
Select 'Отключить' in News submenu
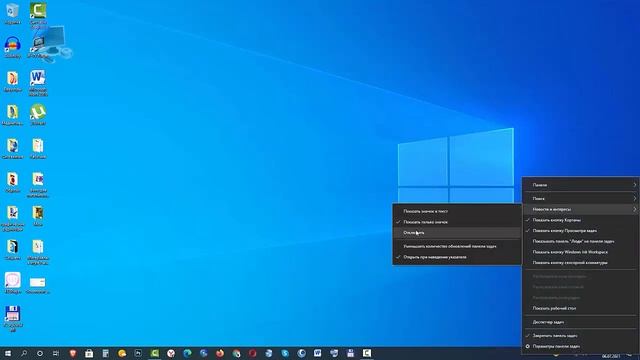pos(457,233)
